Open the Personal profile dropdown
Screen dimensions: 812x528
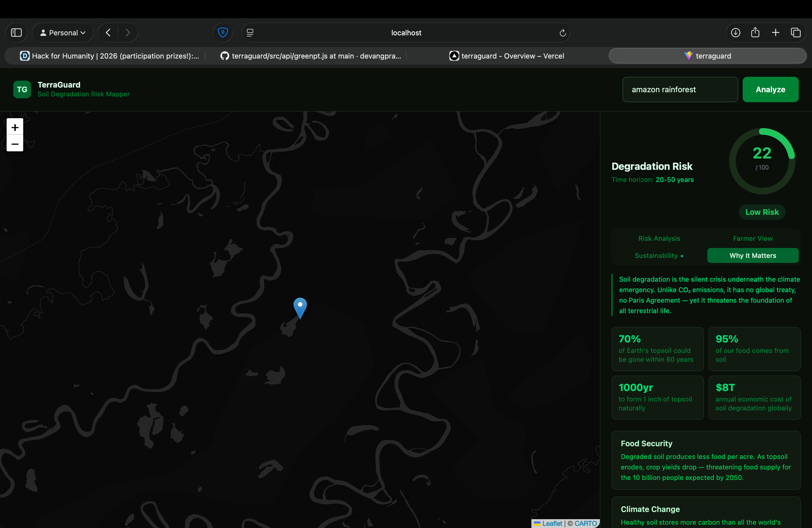pyautogui.click(x=63, y=33)
